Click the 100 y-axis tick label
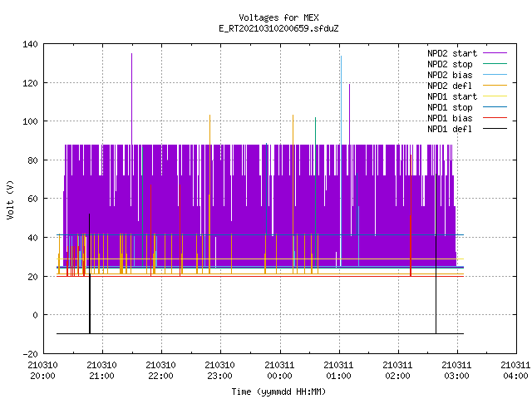 [30, 121]
